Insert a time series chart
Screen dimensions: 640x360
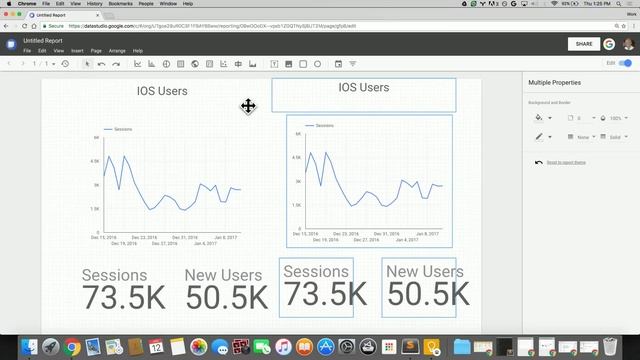[x=138, y=64]
